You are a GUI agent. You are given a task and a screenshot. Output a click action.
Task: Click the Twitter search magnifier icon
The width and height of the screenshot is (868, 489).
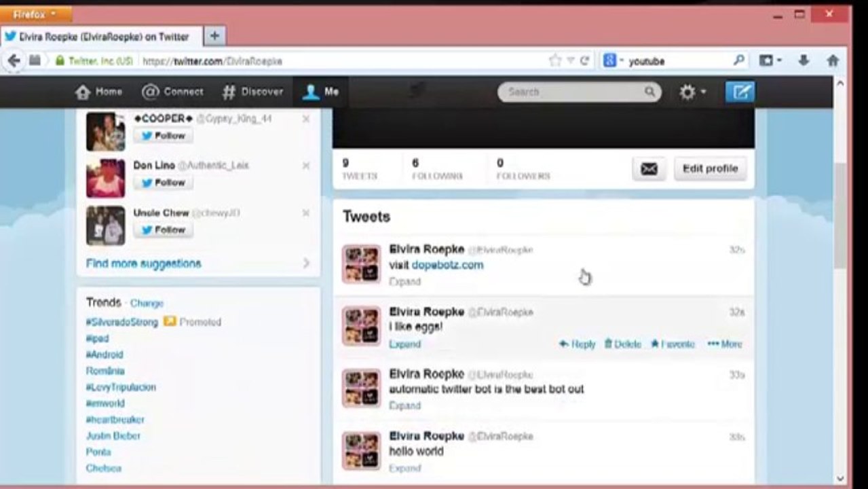pyautogui.click(x=649, y=92)
